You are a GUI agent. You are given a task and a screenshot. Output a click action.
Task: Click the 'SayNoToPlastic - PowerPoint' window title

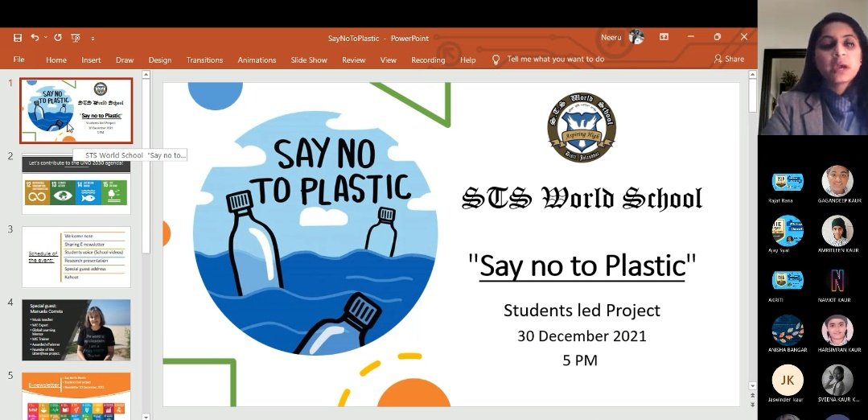pos(378,38)
